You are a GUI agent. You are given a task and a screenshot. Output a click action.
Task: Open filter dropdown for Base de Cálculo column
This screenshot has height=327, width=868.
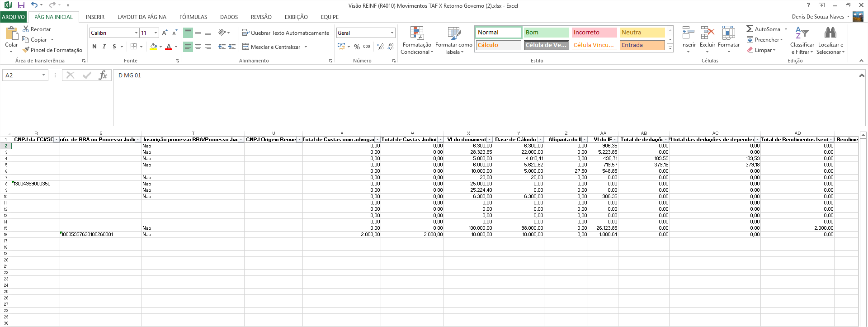(540, 140)
